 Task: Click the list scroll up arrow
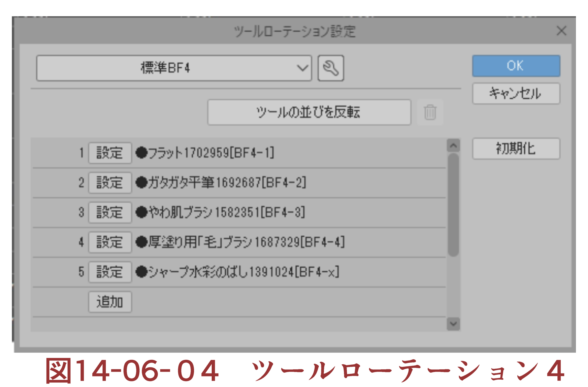(x=453, y=145)
